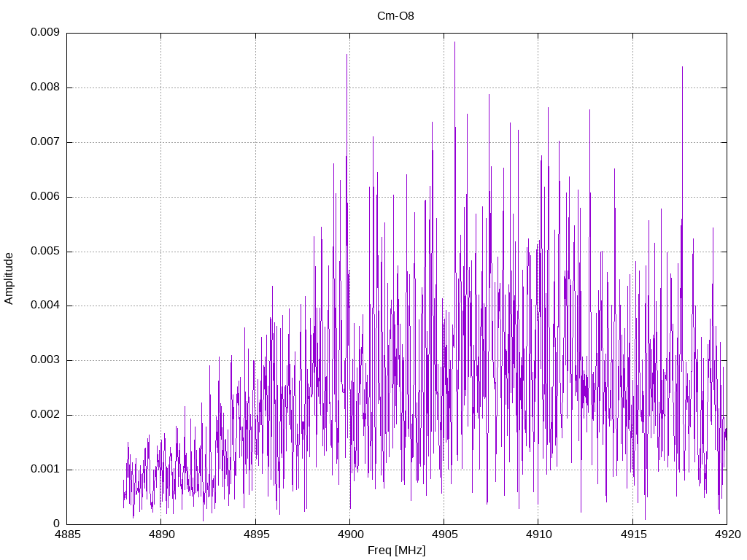
Task: Click the 4885 x-axis tick label
Action: pos(67,534)
